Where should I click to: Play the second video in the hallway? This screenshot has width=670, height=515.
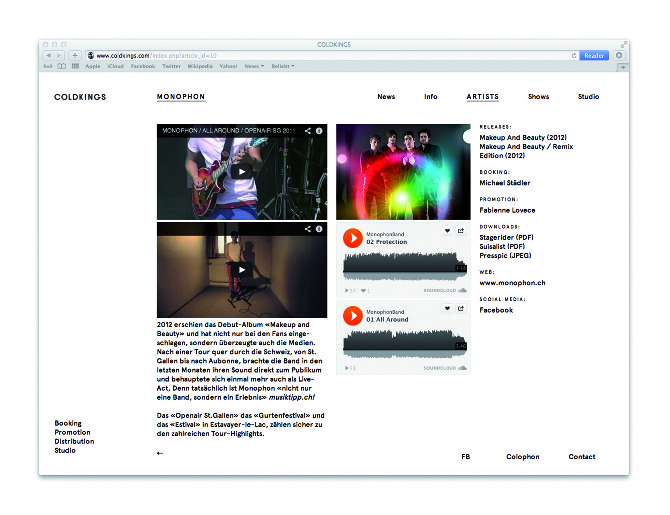coord(241,269)
